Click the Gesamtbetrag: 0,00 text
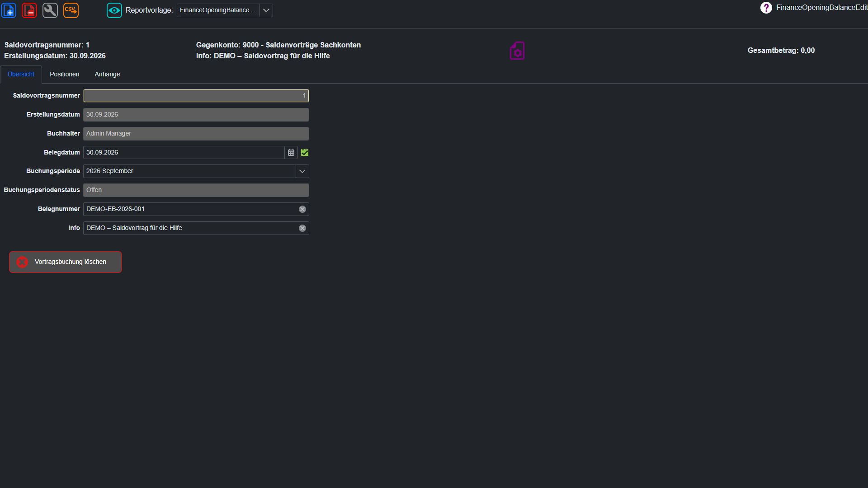Screen dimensions: 868x488 tap(781, 51)
